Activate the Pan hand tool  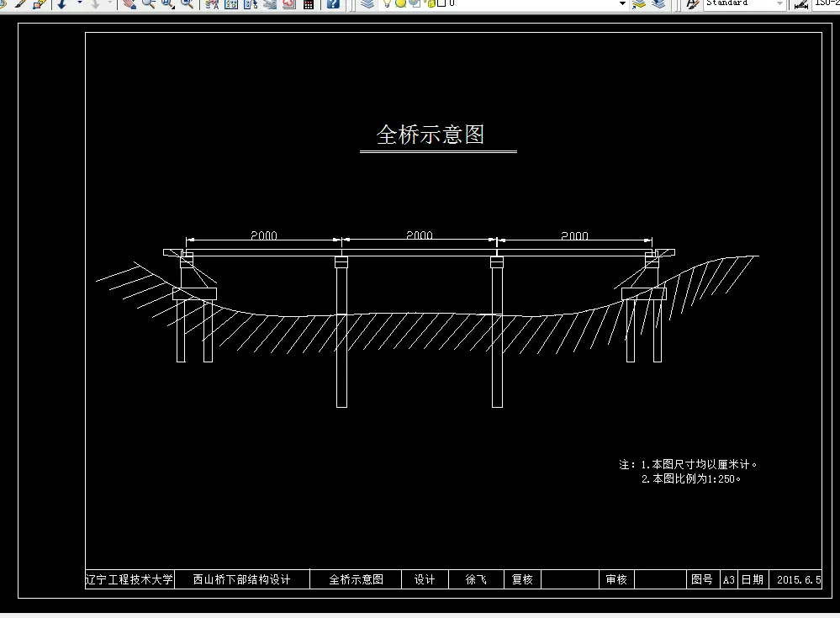point(129,3)
